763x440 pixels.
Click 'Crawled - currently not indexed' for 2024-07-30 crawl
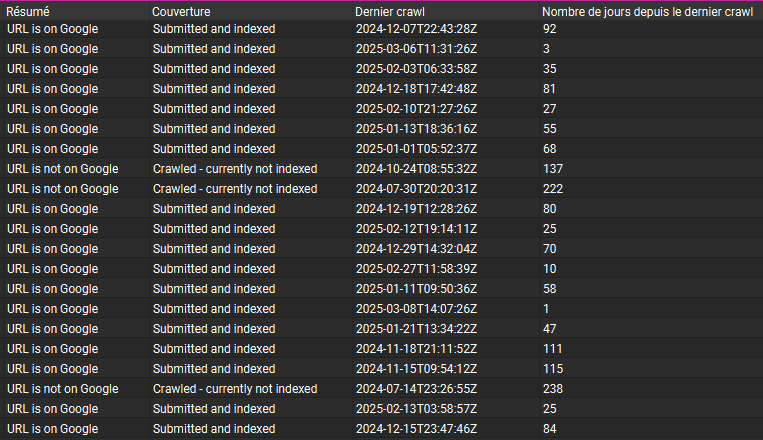coord(235,188)
